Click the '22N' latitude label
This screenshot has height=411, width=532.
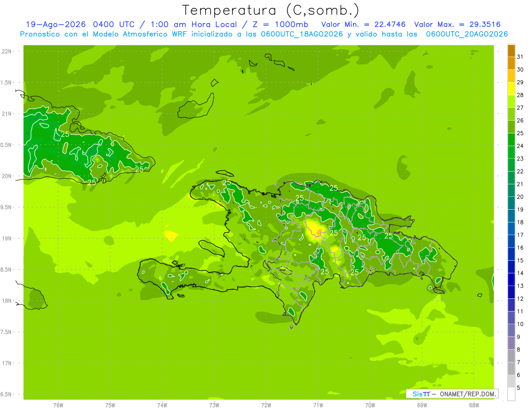click(7, 51)
